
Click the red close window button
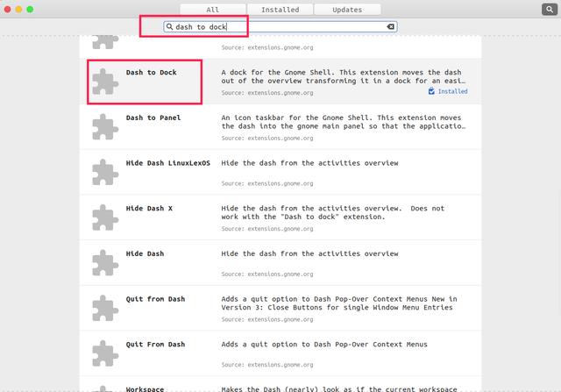point(8,10)
